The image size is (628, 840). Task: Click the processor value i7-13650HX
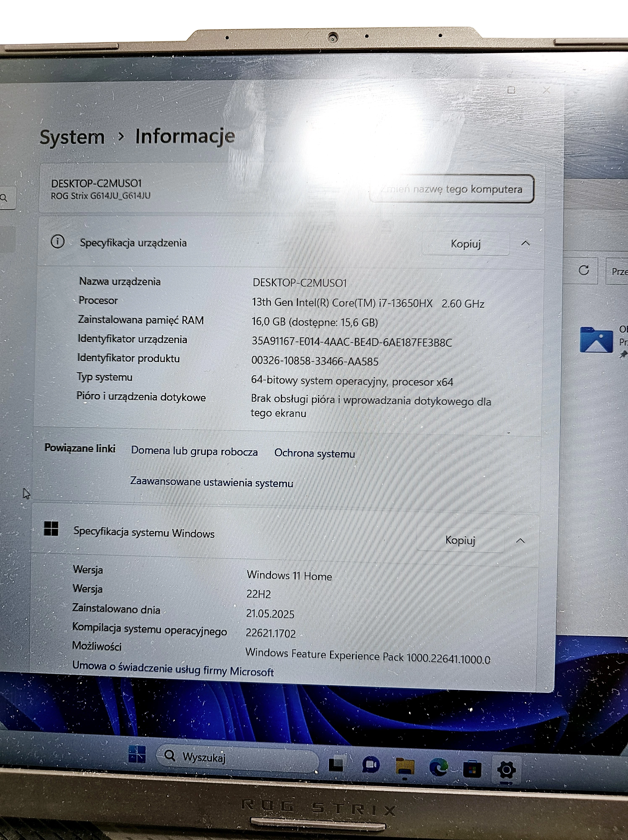coord(368,303)
